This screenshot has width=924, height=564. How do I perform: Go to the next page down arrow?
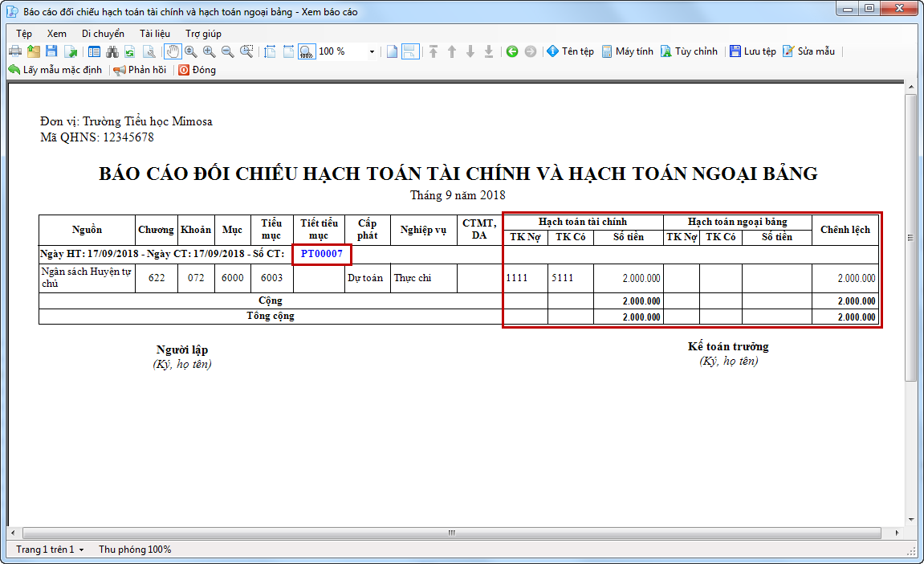tap(470, 51)
